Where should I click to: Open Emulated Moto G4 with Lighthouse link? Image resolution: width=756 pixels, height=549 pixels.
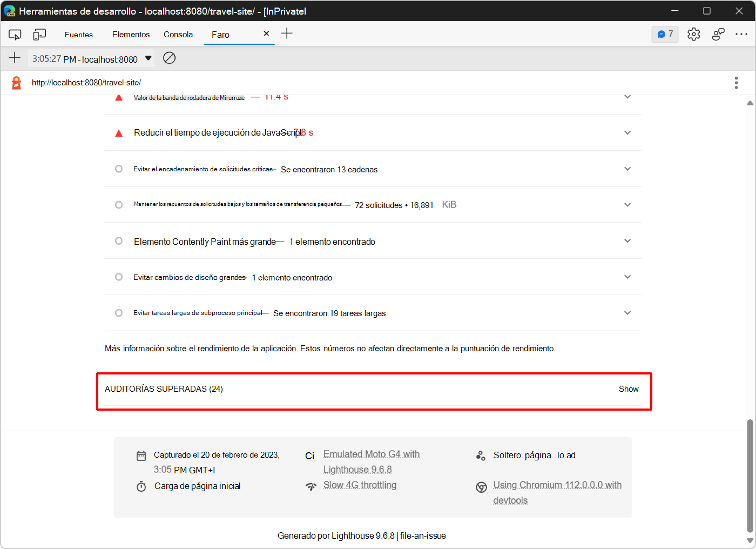(x=372, y=462)
